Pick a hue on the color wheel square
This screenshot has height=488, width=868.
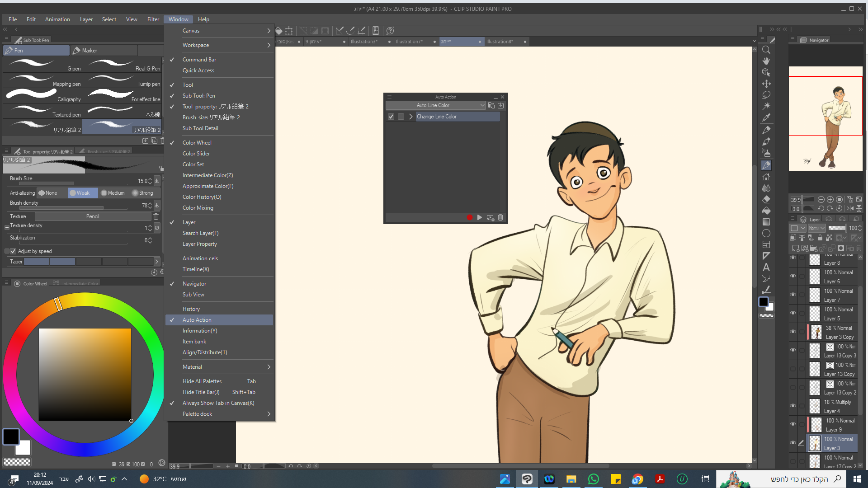[85, 374]
